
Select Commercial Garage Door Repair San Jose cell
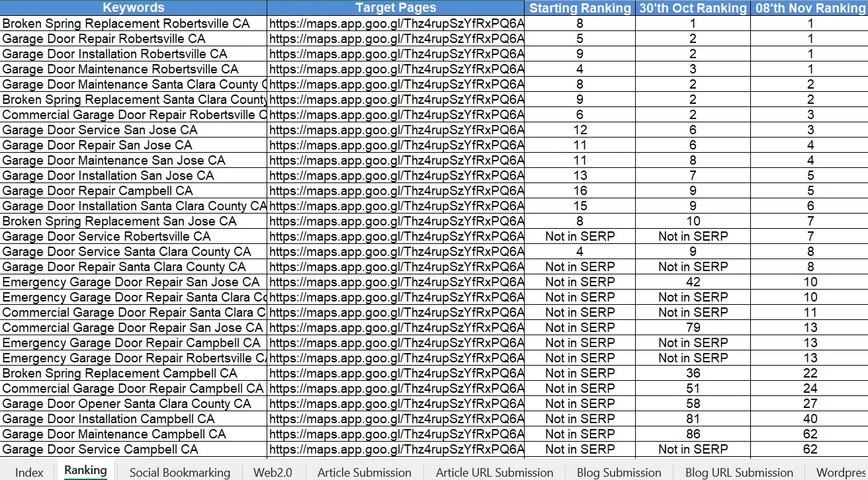pyautogui.click(x=134, y=327)
